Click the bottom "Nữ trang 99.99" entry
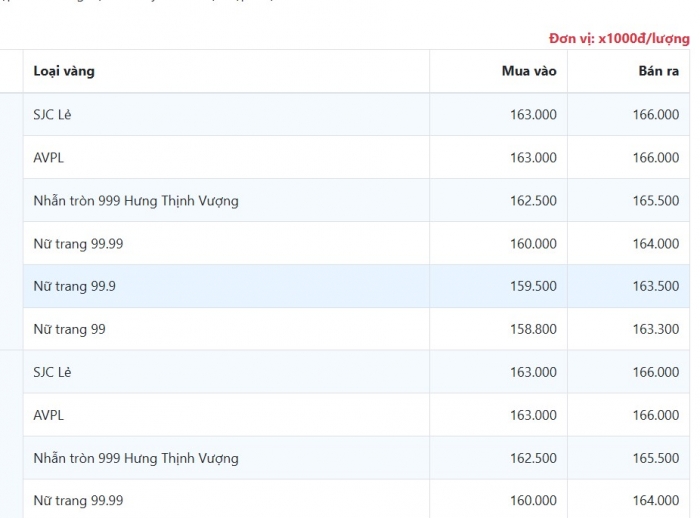This screenshot has height=518, width=700. (78, 500)
